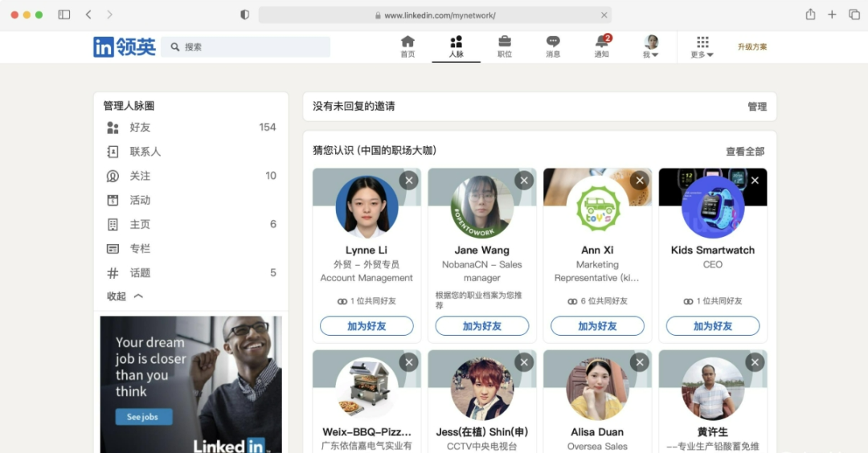Open the 我 profile menu
868x453 pixels.
tap(650, 47)
